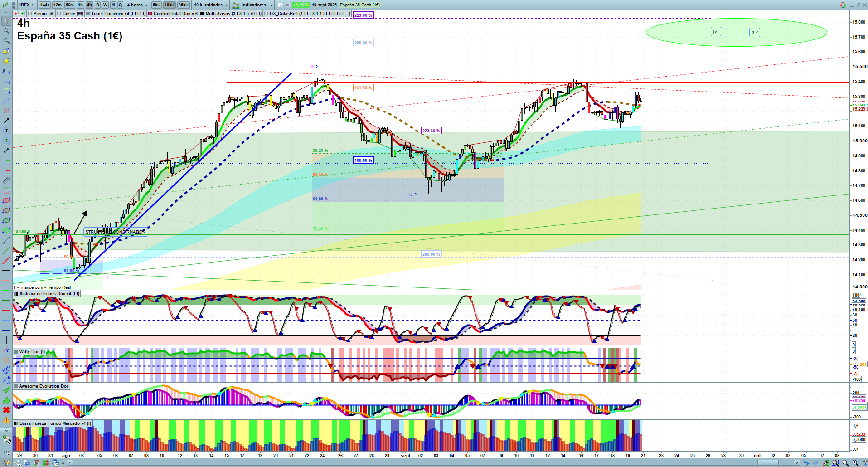Toggle the Barra Fuerza Fondo Mercado panel checkbox
The image size is (868, 467).
click(16, 423)
